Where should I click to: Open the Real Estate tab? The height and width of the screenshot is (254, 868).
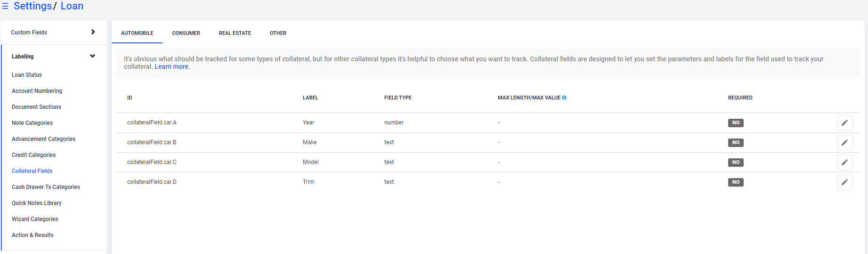point(235,33)
